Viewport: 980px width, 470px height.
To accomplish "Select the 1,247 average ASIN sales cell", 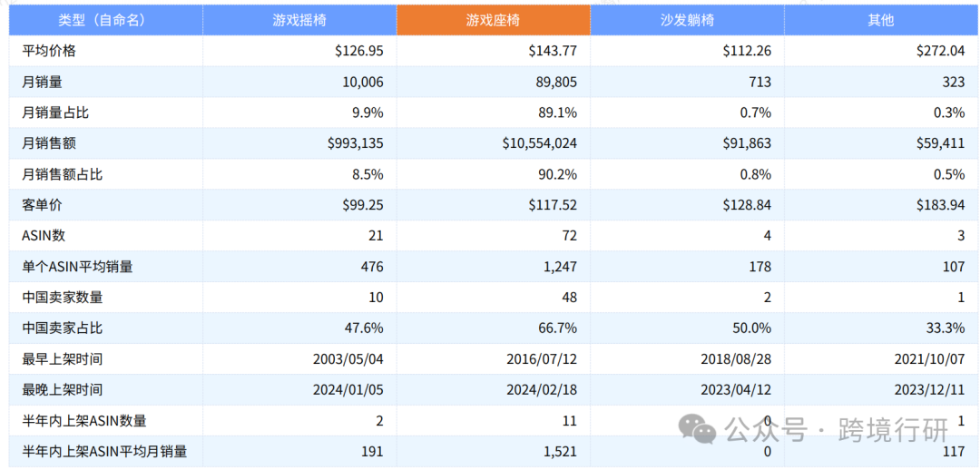I will (x=560, y=267).
